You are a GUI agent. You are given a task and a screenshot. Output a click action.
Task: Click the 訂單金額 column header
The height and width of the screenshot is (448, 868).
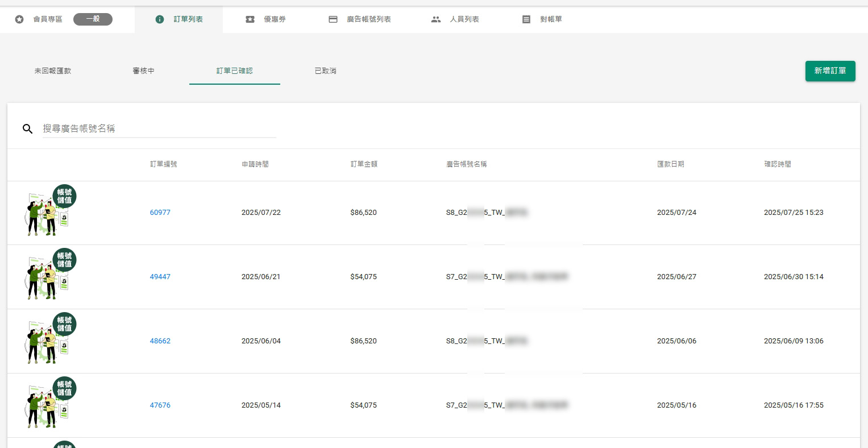[x=364, y=164]
